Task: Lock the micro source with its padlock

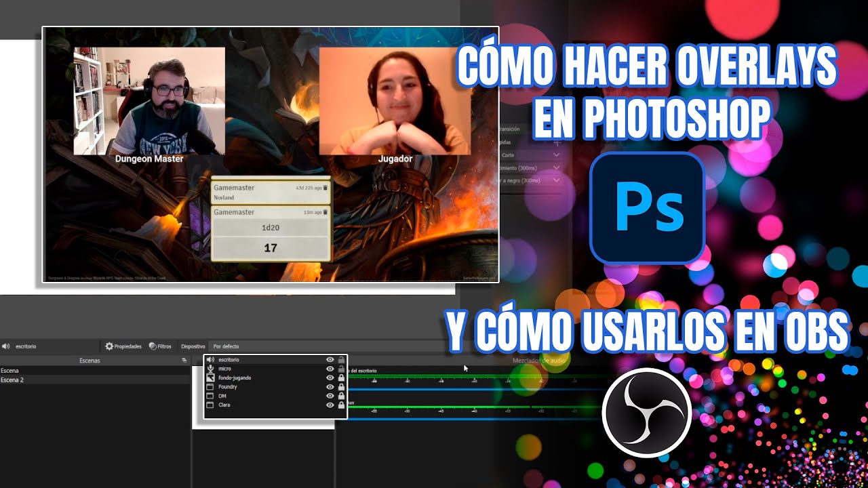Action: (x=341, y=369)
